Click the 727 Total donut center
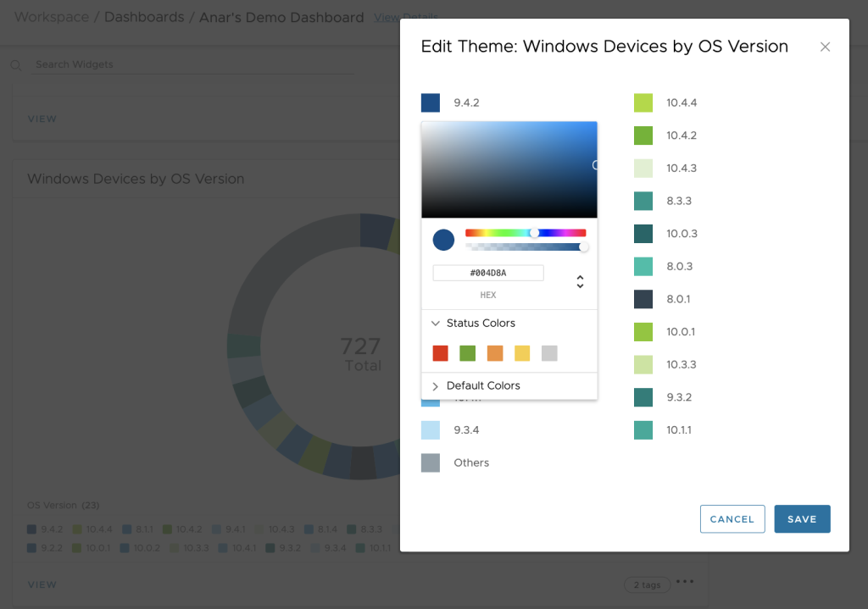The width and height of the screenshot is (868, 609). [361, 354]
